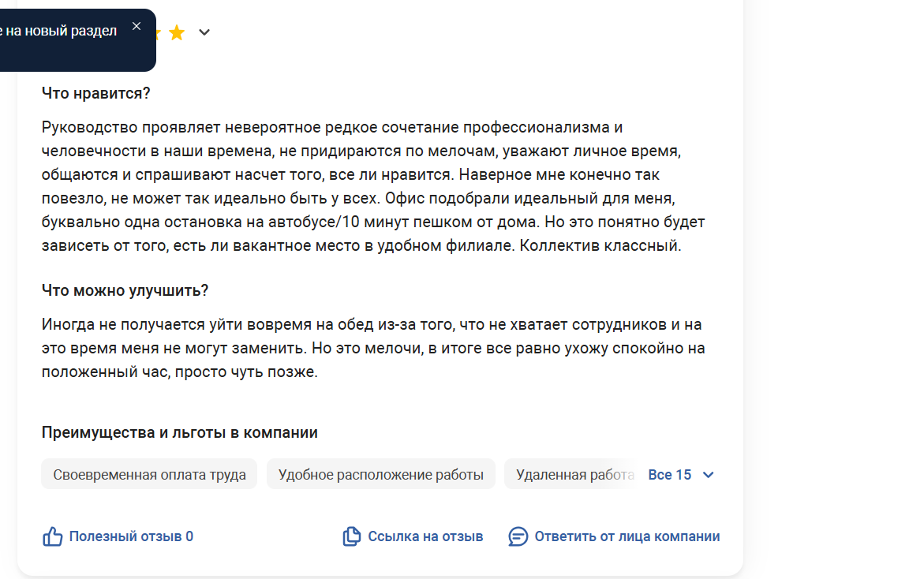This screenshot has height=579, width=924.
Task: Click the thumbs-up helpful review icon
Action: (x=52, y=536)
